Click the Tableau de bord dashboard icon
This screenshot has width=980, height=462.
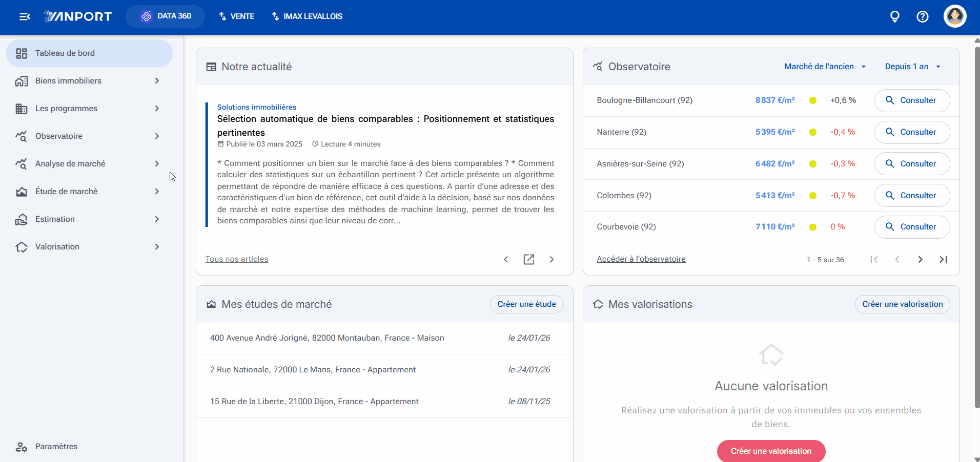point(22,53)
